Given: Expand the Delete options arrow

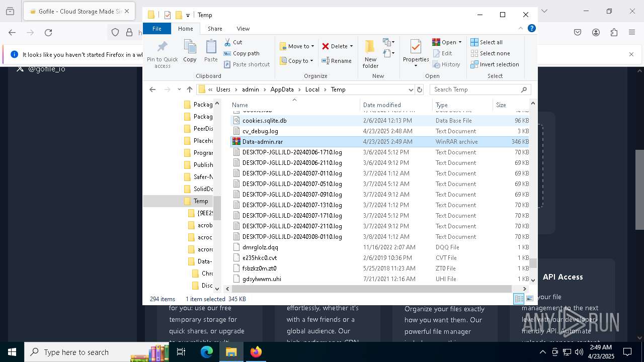Looking at the screenshot, I should point(351,46).
